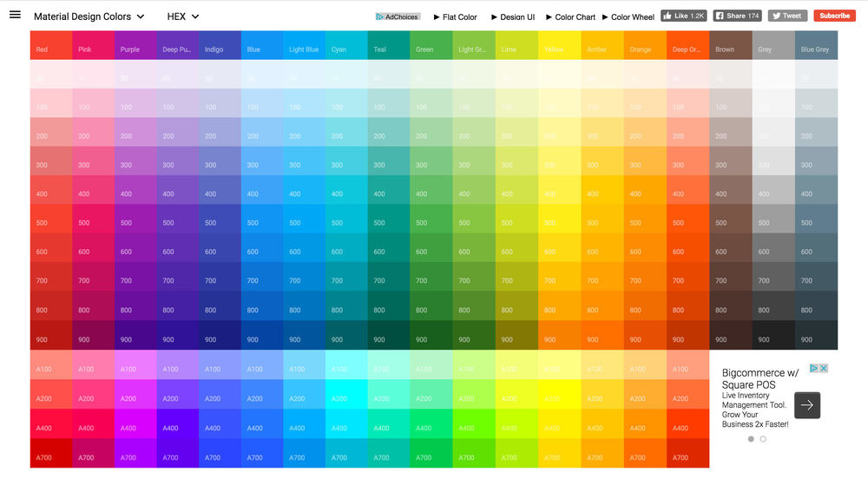The width and height of the screenshot is (868, 498).
Task: Choose the Cyan A200 accent swatch
Action: click(x=346, y=394)
